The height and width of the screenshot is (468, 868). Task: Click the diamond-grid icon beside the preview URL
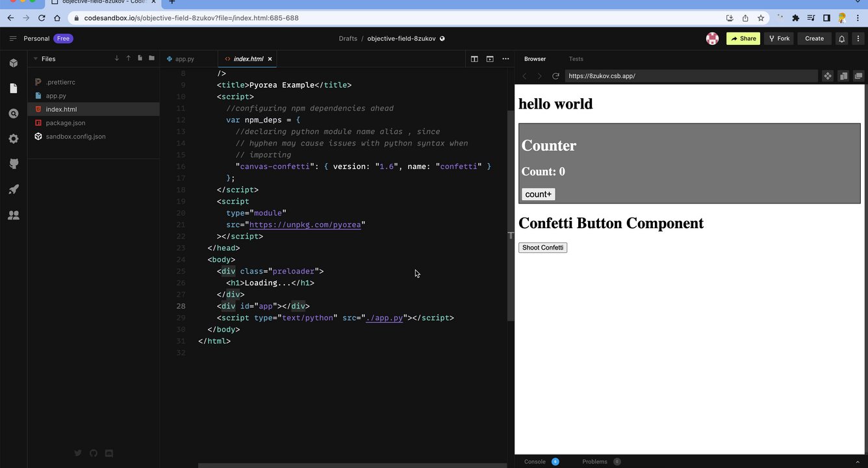point(828,76)
